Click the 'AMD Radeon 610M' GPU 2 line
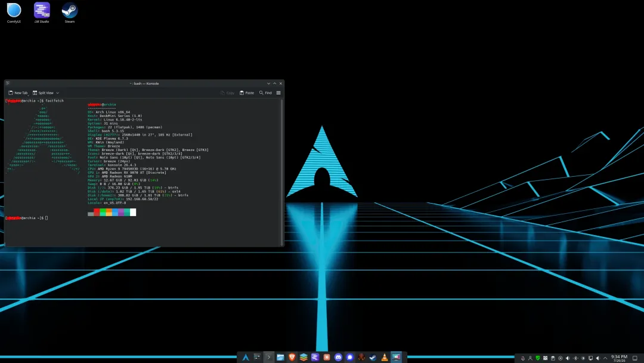Screen dimensions: 644x363 point(110,176)
